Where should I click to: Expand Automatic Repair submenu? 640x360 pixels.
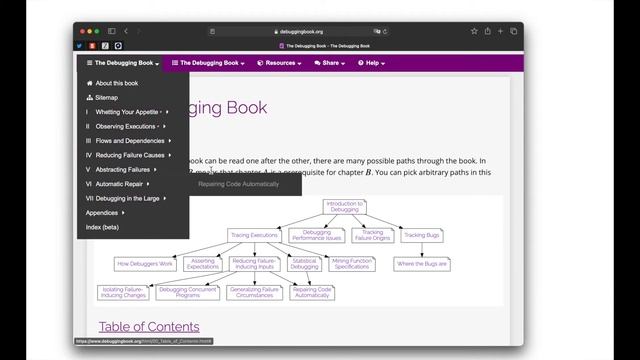(x=118, y=184)
